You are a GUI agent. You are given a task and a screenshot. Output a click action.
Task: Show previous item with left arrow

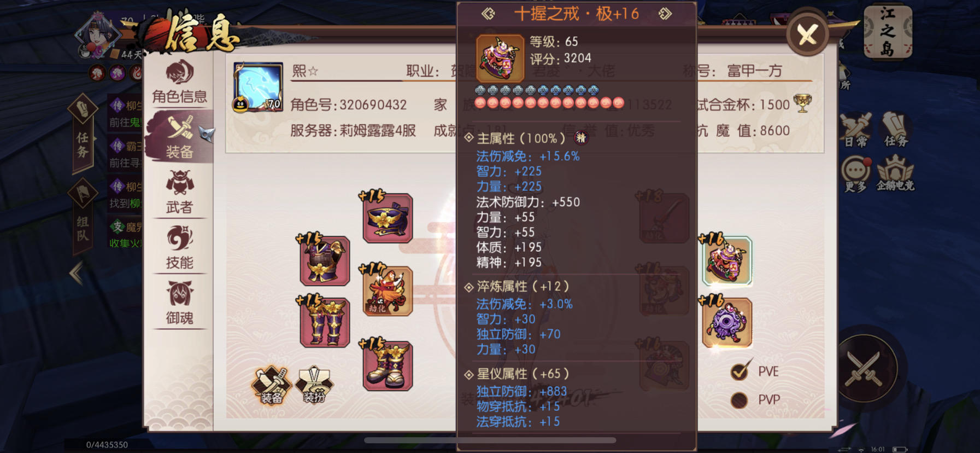tap(488, 14)
